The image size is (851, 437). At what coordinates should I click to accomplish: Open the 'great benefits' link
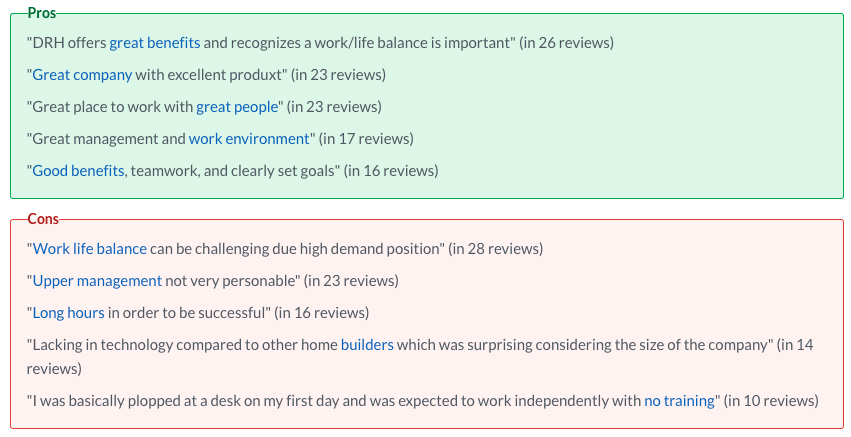[x=155, y=43]
